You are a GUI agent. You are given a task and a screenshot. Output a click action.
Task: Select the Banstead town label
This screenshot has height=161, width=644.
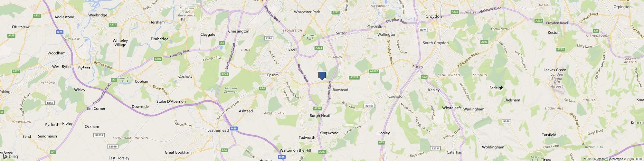pyautogui.click(x=340, y=90)
